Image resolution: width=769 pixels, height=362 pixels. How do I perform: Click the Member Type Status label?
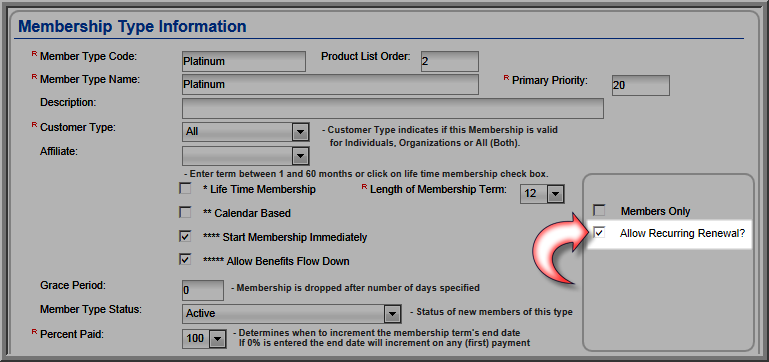91,310
